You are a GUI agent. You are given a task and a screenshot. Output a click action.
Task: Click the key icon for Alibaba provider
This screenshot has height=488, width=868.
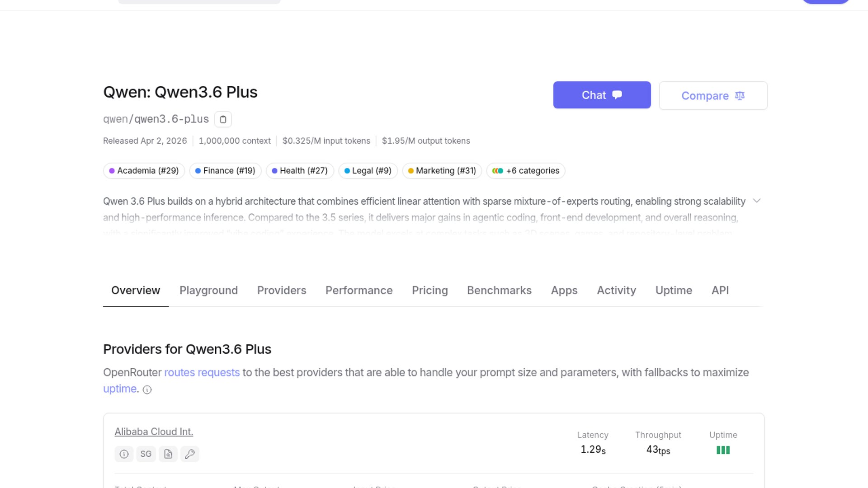pyautogui.click(x=190, y=454)
